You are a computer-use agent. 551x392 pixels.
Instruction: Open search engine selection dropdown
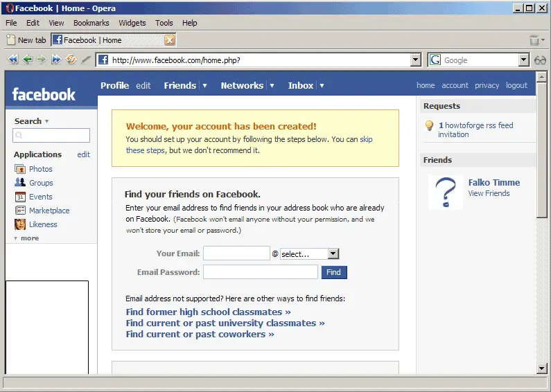[x=523, y=60]
